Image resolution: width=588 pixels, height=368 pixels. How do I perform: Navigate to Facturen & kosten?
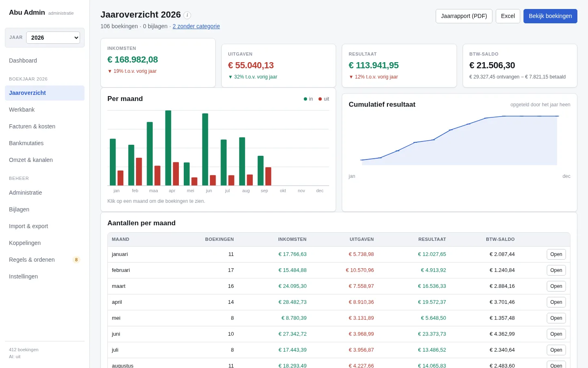[x=45, y=126]
